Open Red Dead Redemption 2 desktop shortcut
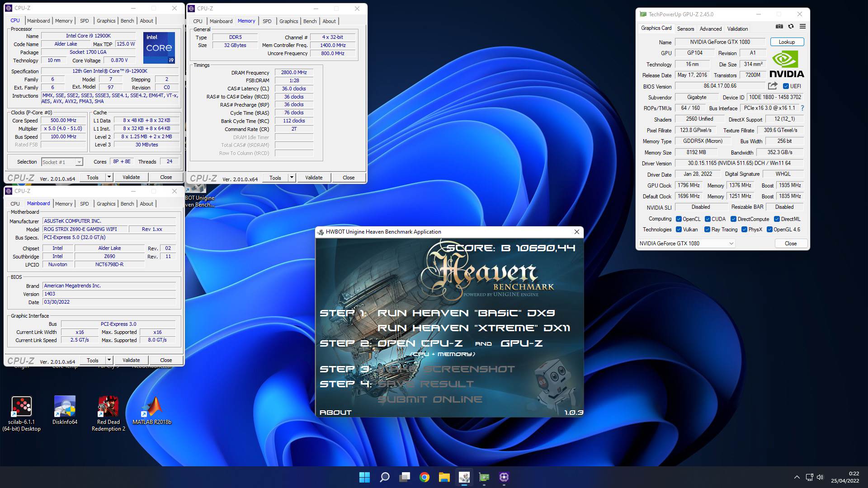 (108, 413)
